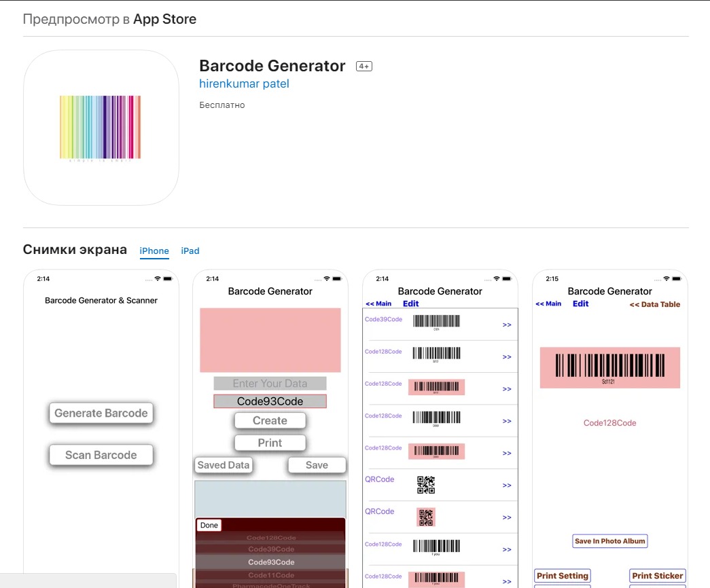Click the Бесплатно price label
This screenshot has width=710, height=588.
pos(222,105)
